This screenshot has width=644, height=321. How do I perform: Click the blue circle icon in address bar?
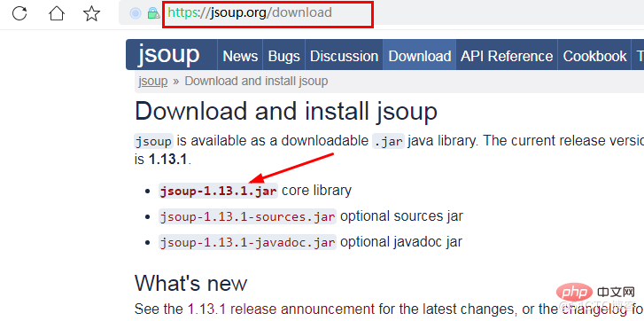(x=136, y=13)
